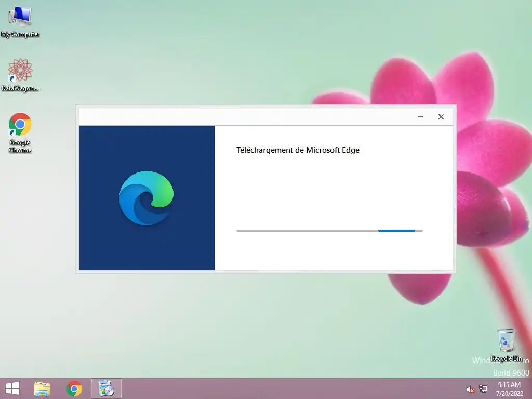The image size is (532, 399).
Task: Open the taskbar clock showing 9:15 AM
Action: coord(509,389)
